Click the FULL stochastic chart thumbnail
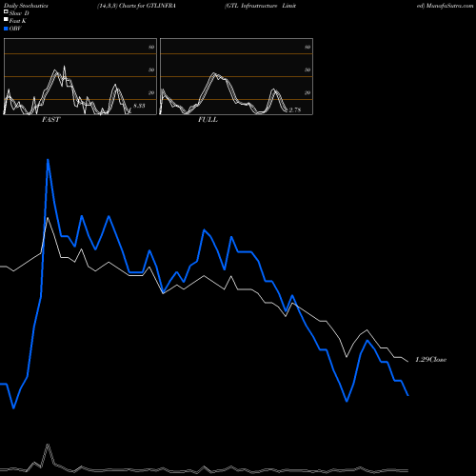The height and width of the screenshot is (476, 476). pyautogui.click(x=236, y=76)
